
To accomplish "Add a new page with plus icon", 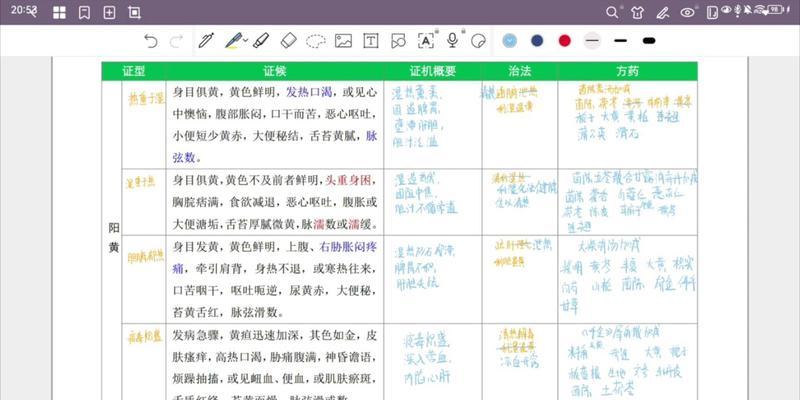I will click(x=109, y=13).
